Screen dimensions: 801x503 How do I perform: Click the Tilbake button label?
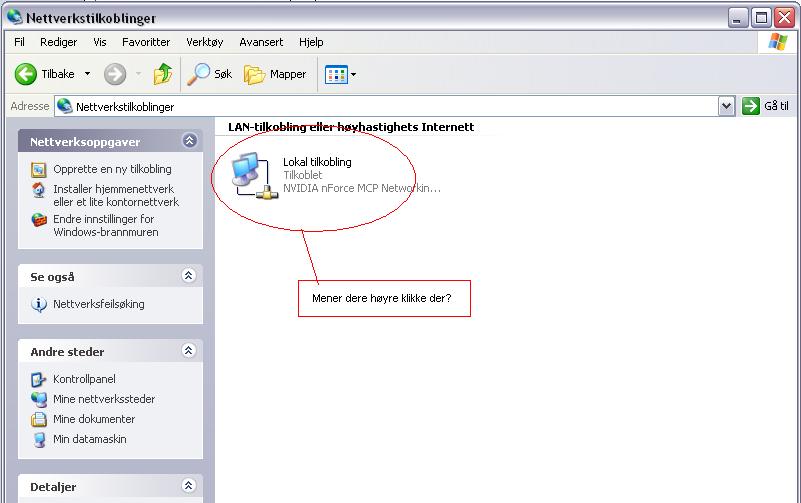(x=58, y=74)
